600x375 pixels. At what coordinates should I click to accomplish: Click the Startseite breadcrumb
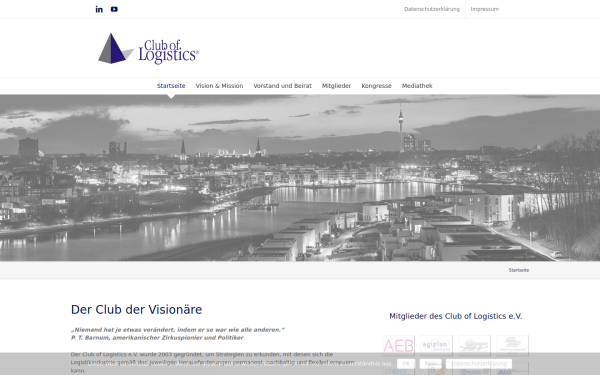tap(519, 270)
